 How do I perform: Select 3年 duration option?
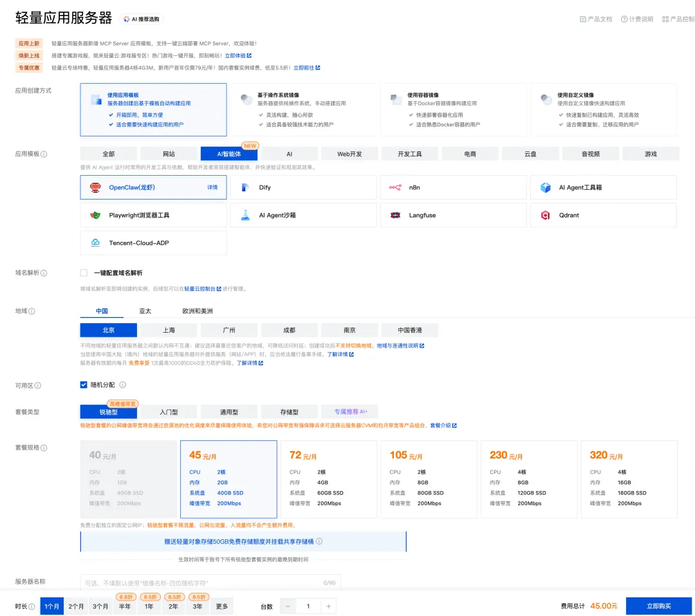tap(198, 607)
